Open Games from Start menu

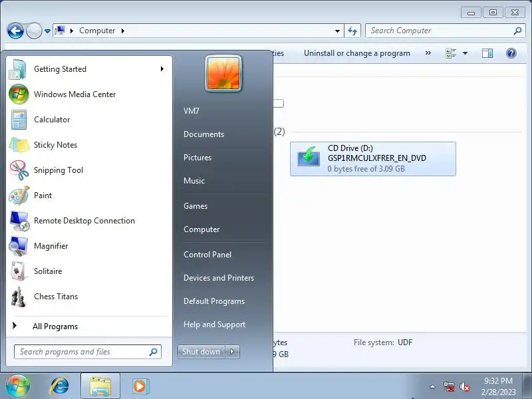click(x=196, y=206)
